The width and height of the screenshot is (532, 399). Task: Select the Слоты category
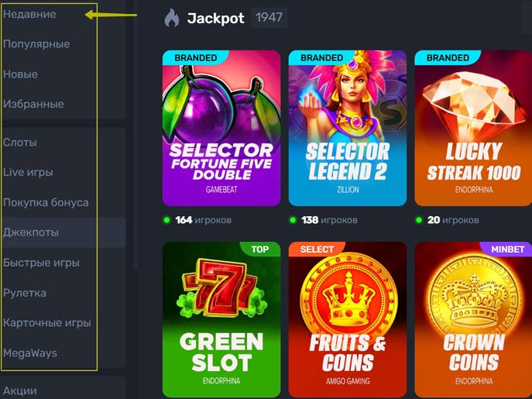20,143
